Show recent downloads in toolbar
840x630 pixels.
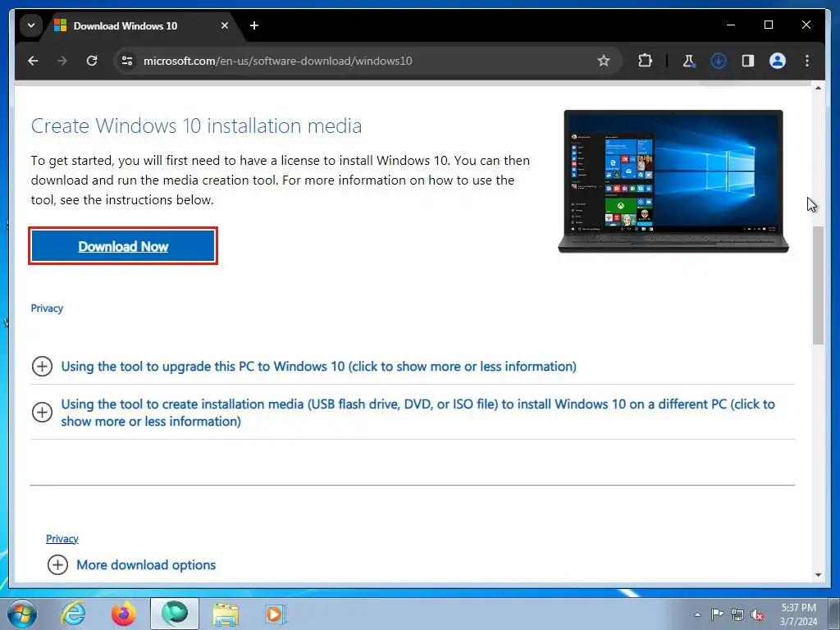(x=719, y=61)
